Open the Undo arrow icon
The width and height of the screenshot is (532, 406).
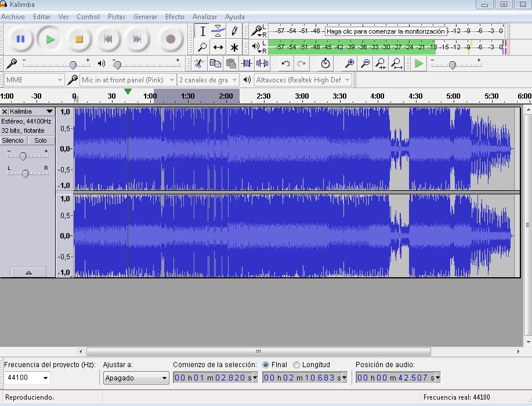pos(286,64)
